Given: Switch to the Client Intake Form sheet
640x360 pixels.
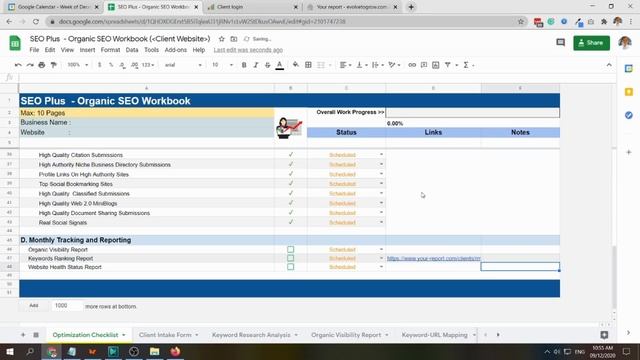Looking at the screenshot, I should 165,335.
